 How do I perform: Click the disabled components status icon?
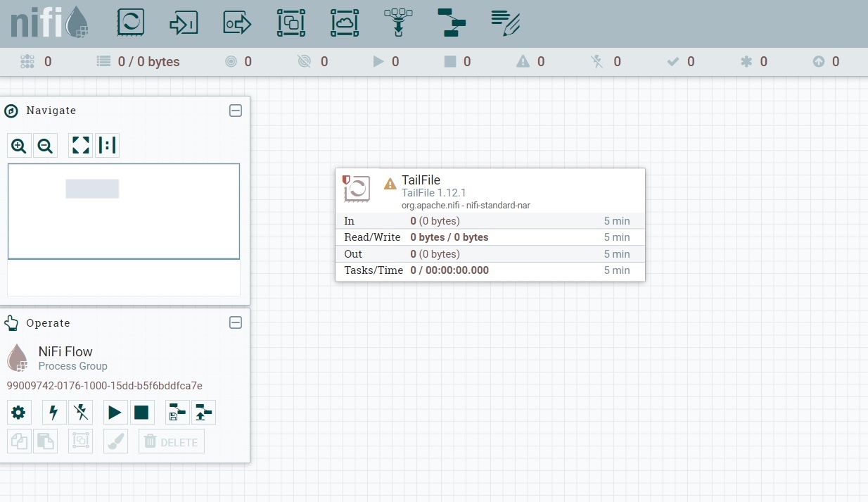click(x=597, y=62)
